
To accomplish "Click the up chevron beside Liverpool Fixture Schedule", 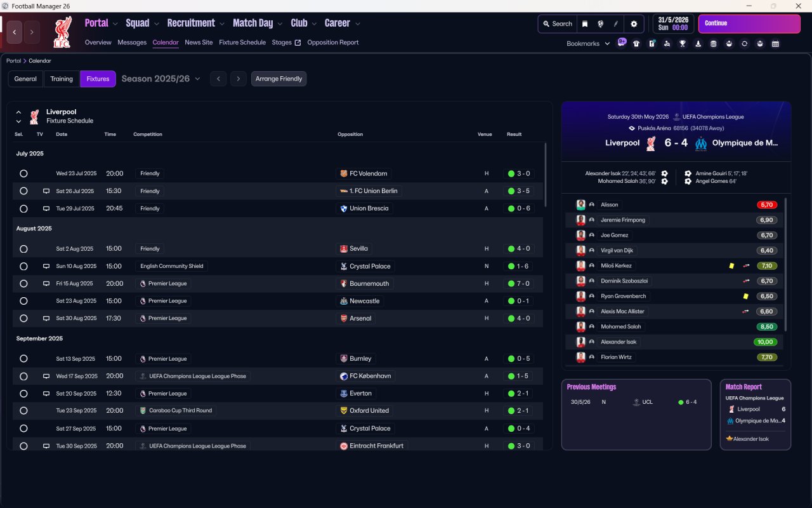I will [x=18, y=112].
